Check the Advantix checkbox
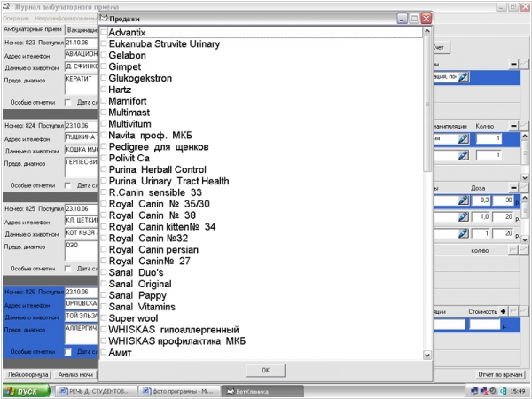This screenshot has height=399, width=532. [x=104, y=32]
